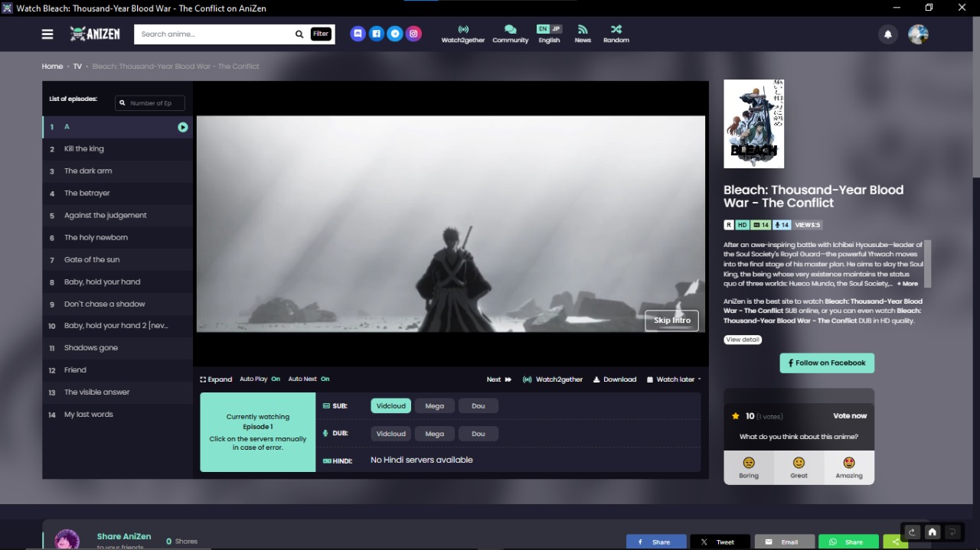Expand synopsis with + More
Image resolution: width=980 pixels, height=550 pixels.
click(907, 284)
